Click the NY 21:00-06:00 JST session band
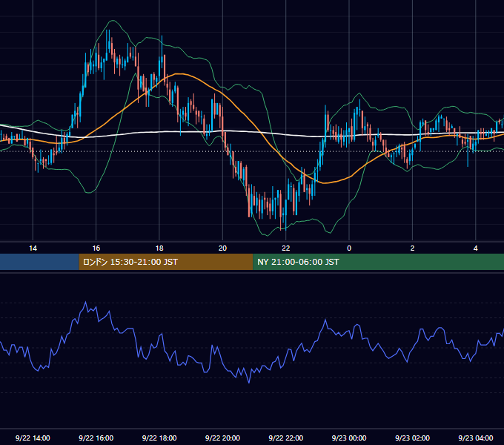Viewport: 504px width, 445px height. (x=378, y=262)
